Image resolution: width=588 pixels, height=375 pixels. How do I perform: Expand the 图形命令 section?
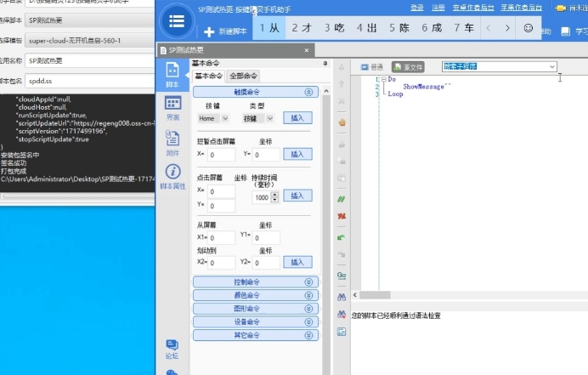[308, 309]
